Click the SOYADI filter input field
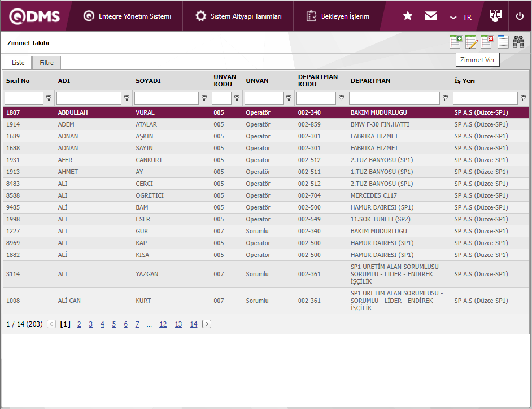 coord(167,98)
